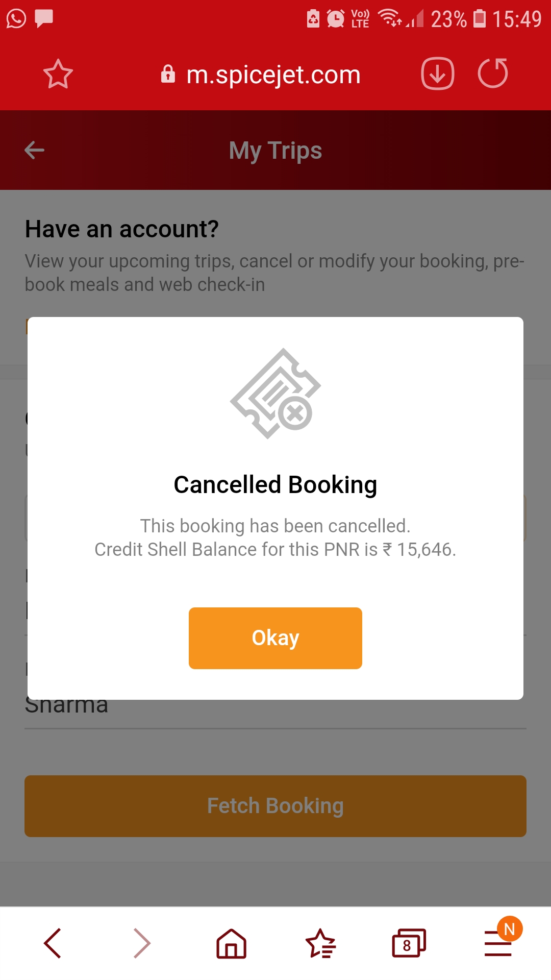Open the bookmarks list icon
Viewport: 551px width, 980px height.
(x=320, y=943)
